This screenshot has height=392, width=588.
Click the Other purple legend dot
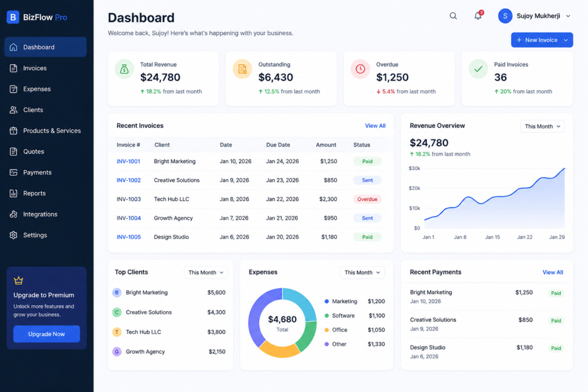pyautogui.click(x=327, y=344)
